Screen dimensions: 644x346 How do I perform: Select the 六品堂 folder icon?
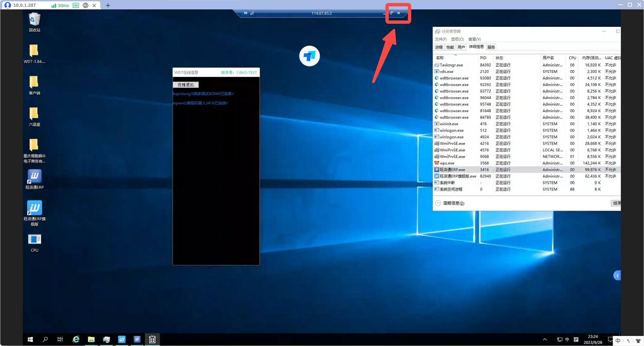pos(34,117)
